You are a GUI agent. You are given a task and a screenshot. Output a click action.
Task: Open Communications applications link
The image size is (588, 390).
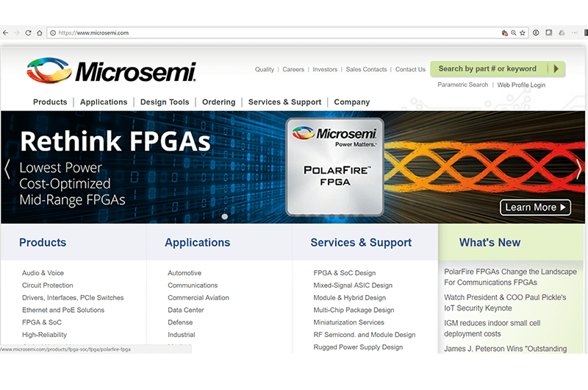(x=193, y=286)
